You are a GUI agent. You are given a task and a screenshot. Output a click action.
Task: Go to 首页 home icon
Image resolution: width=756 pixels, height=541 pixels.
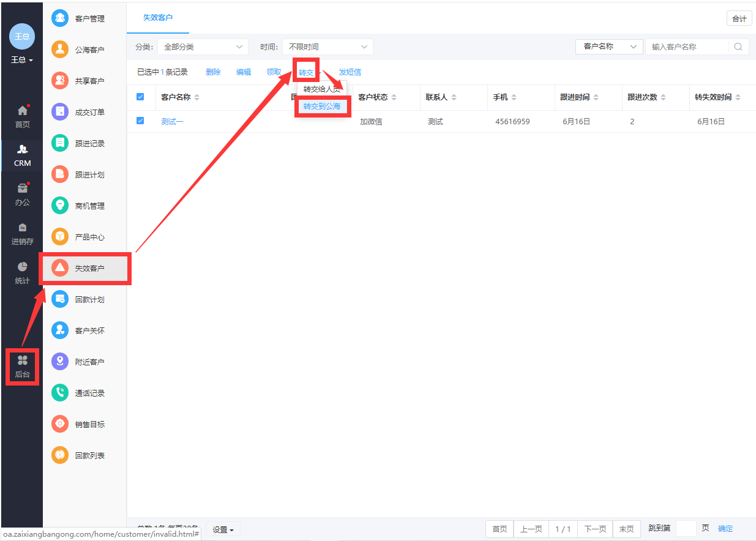[23, 111]
